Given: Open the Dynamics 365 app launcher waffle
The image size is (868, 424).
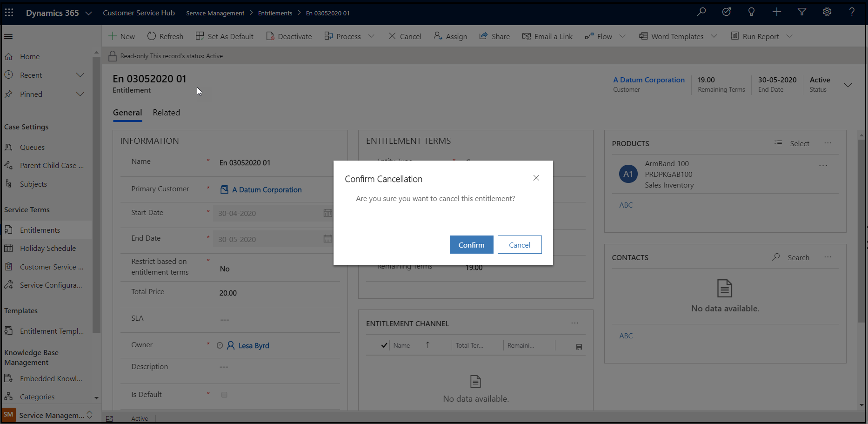Looking at the screenshot, I should [9, 13].
